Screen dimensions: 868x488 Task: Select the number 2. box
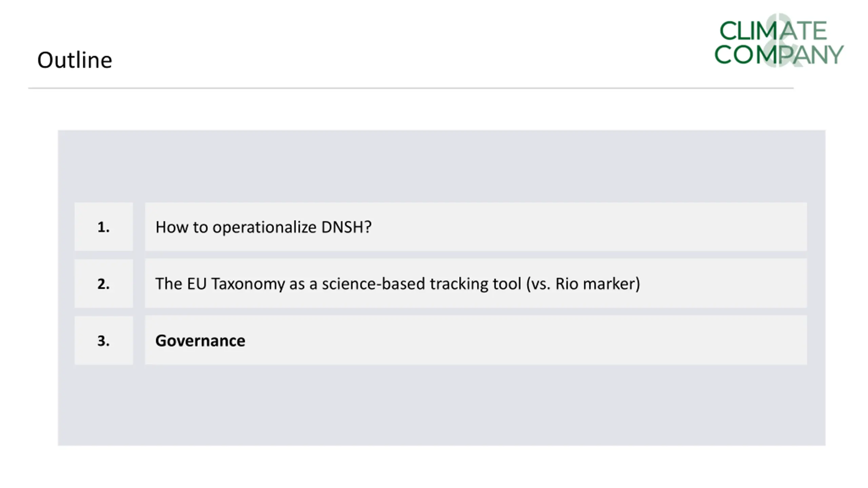click(x=104, y=283)
